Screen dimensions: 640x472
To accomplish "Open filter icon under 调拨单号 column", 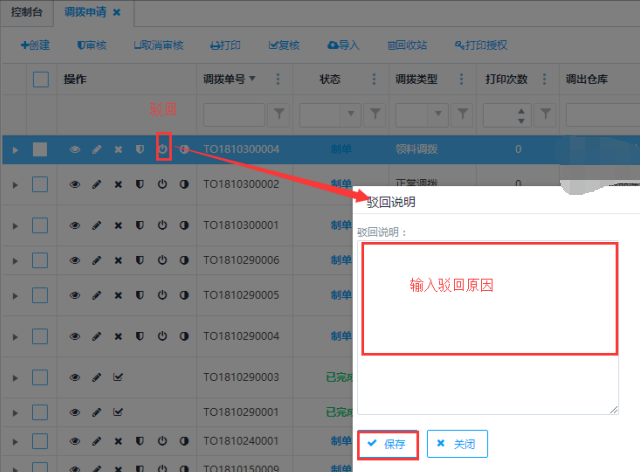I will (279, 114).
